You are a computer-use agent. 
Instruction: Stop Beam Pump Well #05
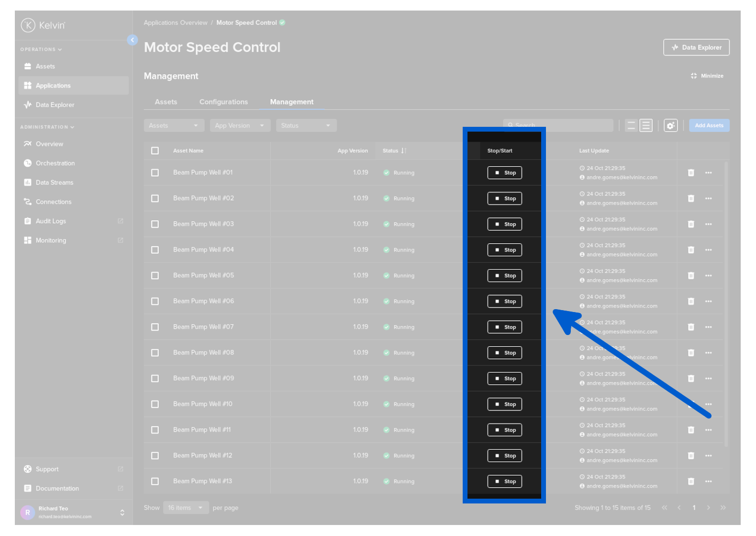(504, 276)
